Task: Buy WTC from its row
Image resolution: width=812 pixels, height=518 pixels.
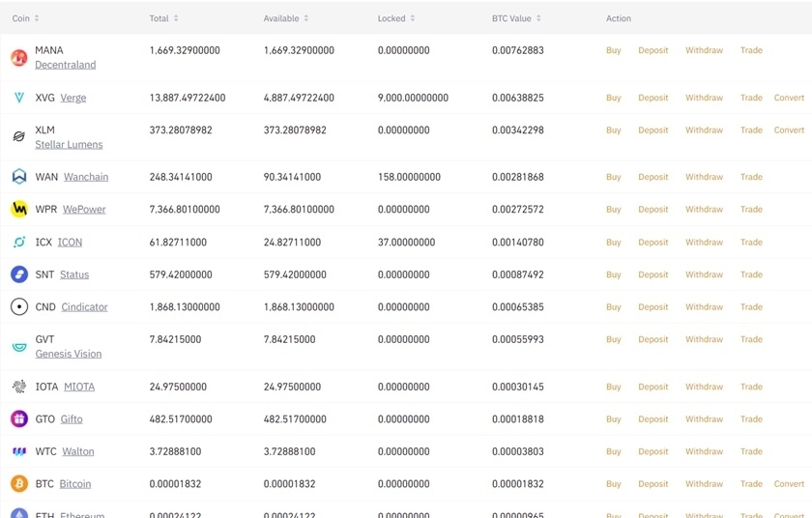Action: [x=613, y=451]
